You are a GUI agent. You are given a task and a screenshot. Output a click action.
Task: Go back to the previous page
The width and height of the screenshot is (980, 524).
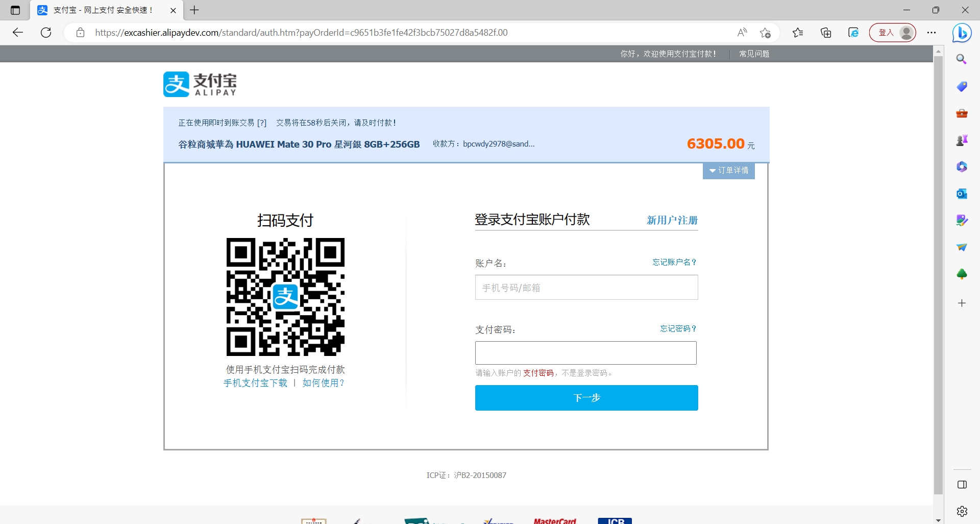[18, 33]
